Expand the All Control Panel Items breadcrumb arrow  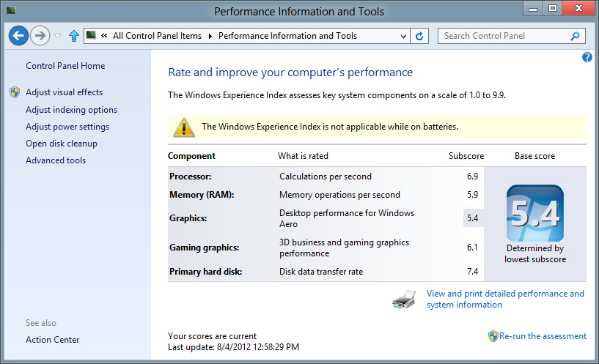click(x=210, y=36)
